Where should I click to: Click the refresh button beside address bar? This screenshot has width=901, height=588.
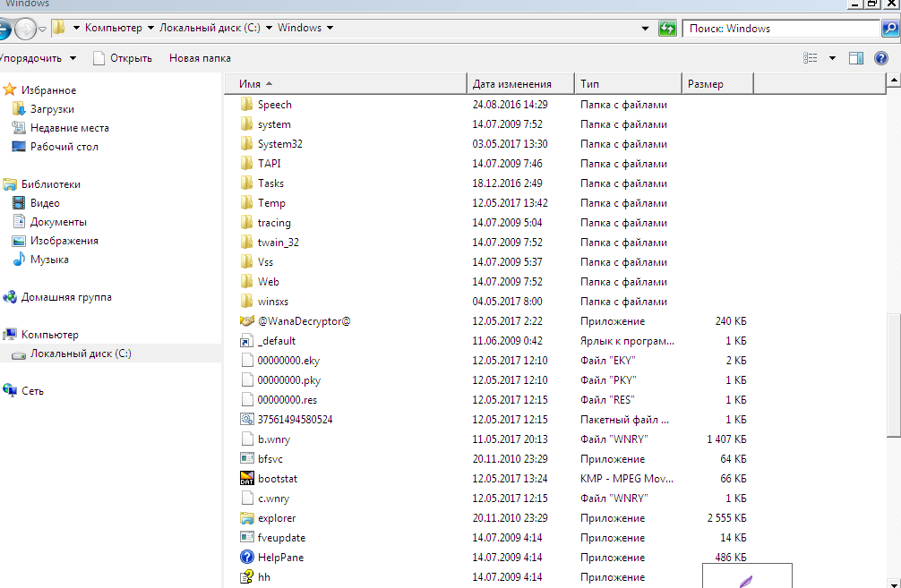click(667, 28)
